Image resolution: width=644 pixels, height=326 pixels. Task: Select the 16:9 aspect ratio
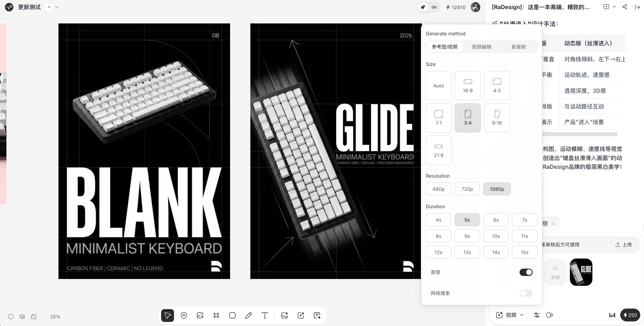[468, 86]
